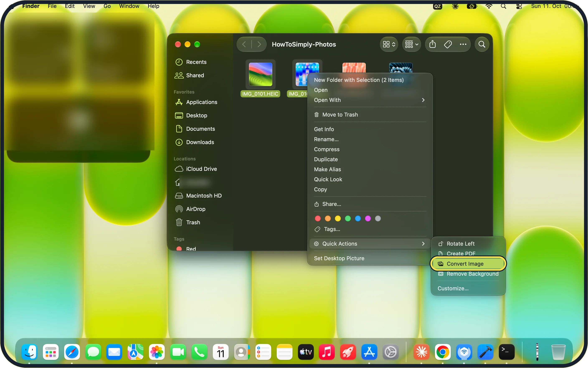Choose Open in the context menu

click(321, 90)
